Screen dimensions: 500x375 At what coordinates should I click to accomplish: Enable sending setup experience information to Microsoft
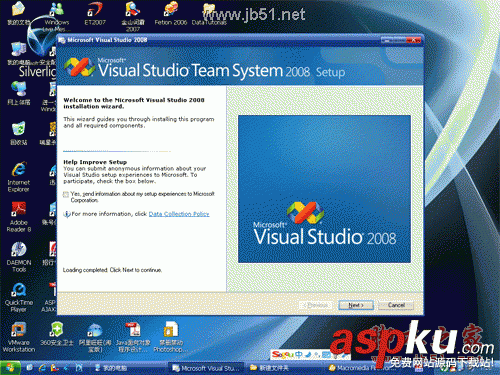click(x=66, y=194)
